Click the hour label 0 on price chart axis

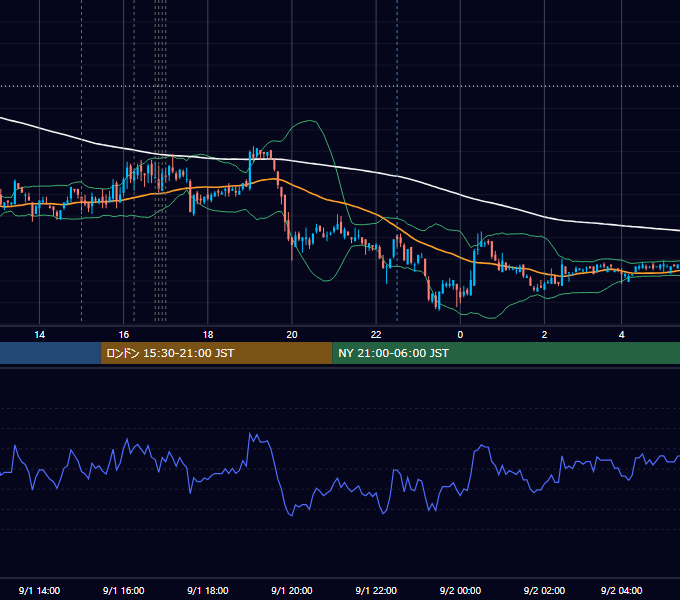(460, 335)
